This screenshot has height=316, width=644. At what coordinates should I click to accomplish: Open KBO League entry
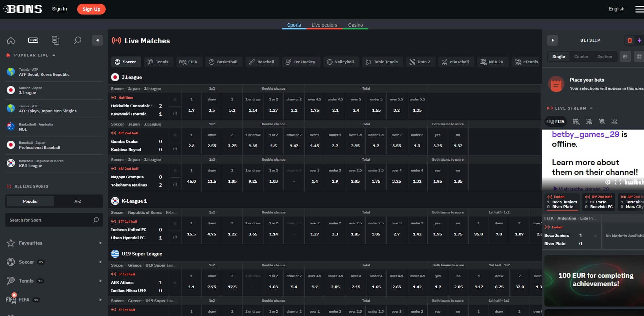54,163
